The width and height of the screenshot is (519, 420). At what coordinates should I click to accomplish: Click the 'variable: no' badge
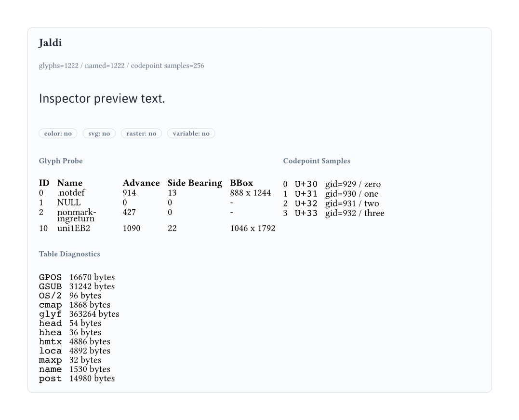pos(191,134)
